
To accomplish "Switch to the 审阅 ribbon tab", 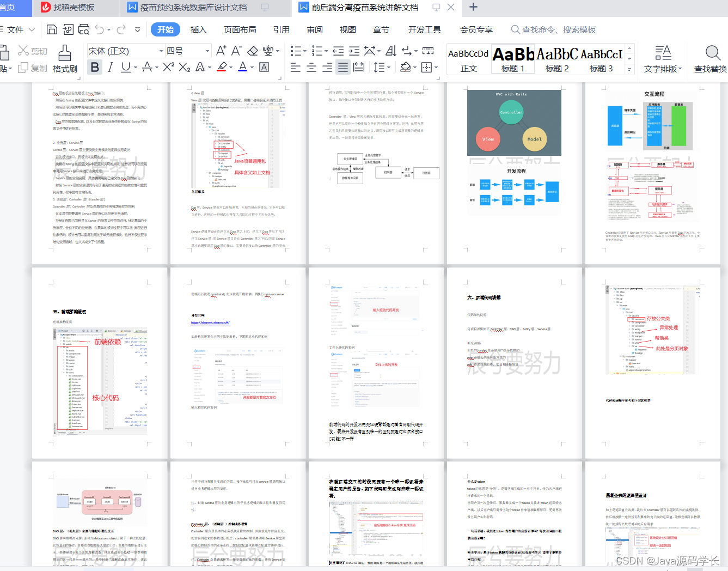I will pyautogui.click(x=315, y=29).
